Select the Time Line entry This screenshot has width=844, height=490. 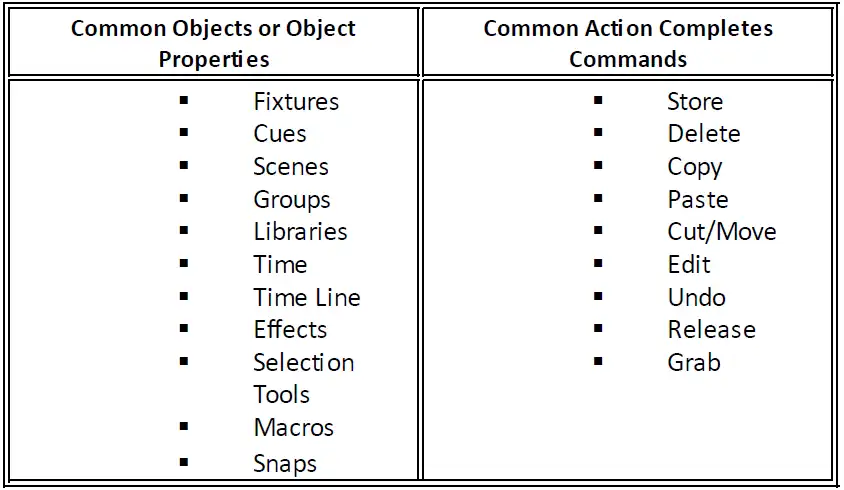point(307,298)
